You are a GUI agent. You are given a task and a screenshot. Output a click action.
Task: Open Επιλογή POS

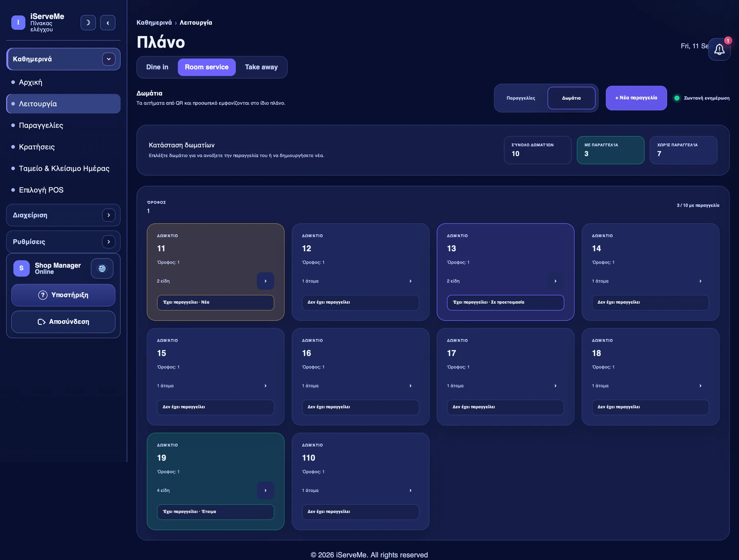coord(63,190)
